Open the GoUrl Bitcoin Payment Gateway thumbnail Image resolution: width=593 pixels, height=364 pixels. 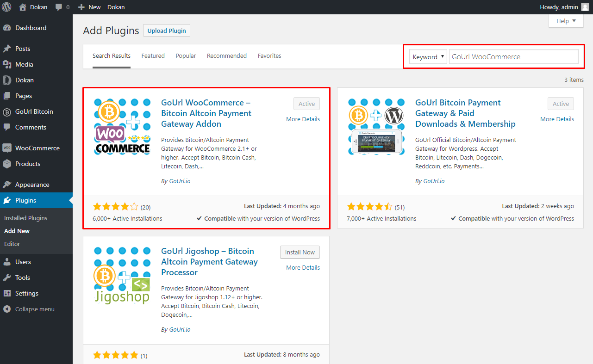pyautogui.click(x=376, y=127)
